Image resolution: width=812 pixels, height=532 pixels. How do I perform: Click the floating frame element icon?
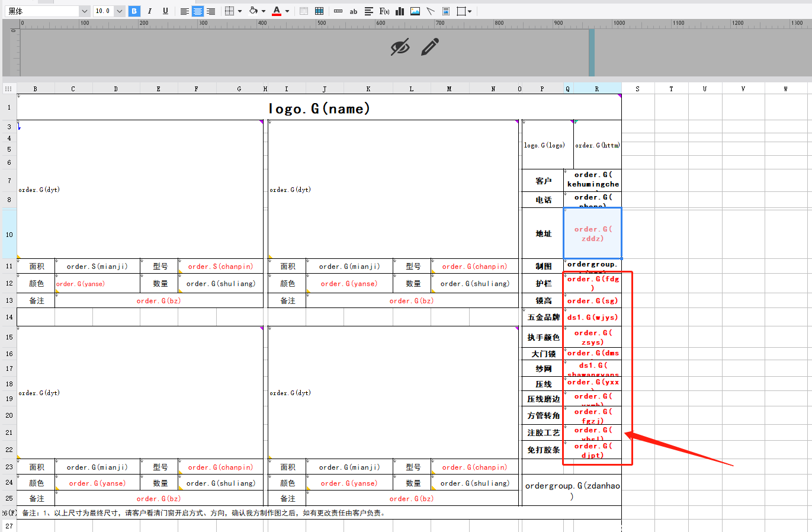click(x=461, y=11)
